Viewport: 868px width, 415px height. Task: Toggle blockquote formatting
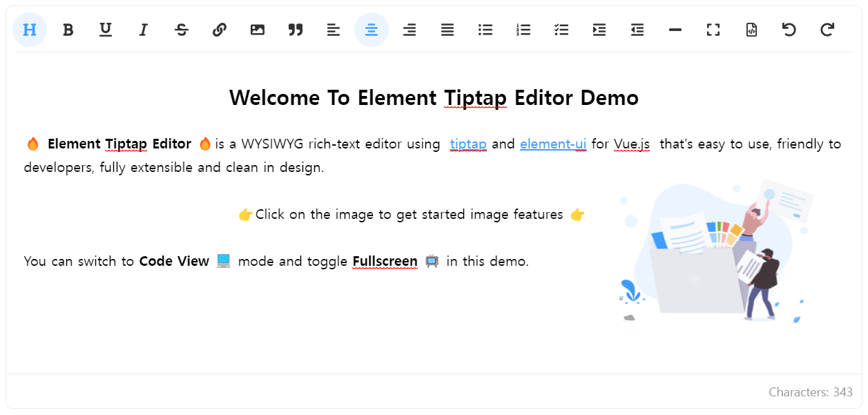click(x=296, y=30)
